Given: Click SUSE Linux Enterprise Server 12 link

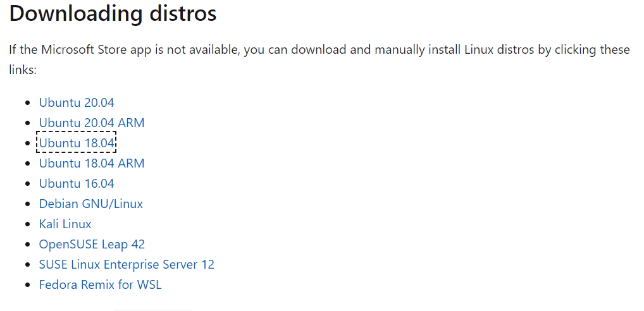Looking at the screenshot, I should (x=127, y=264).
